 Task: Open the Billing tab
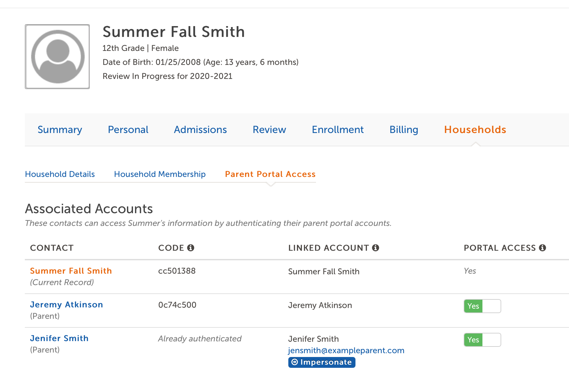click(x=404, y=130)
